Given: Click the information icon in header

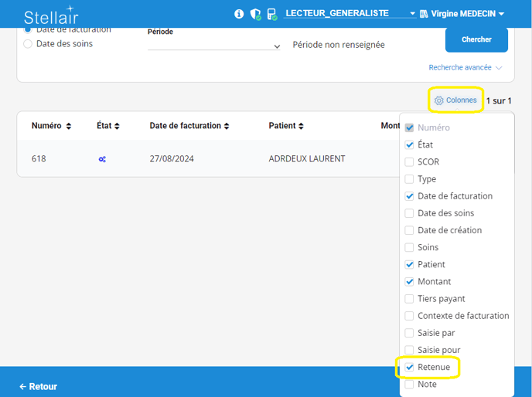Looking at the screenshot, I should click(239, 14).
